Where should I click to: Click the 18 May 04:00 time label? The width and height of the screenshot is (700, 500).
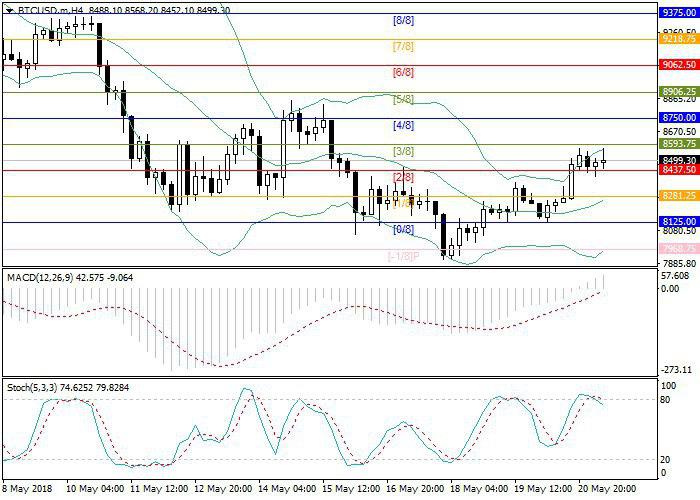(480, 488)
